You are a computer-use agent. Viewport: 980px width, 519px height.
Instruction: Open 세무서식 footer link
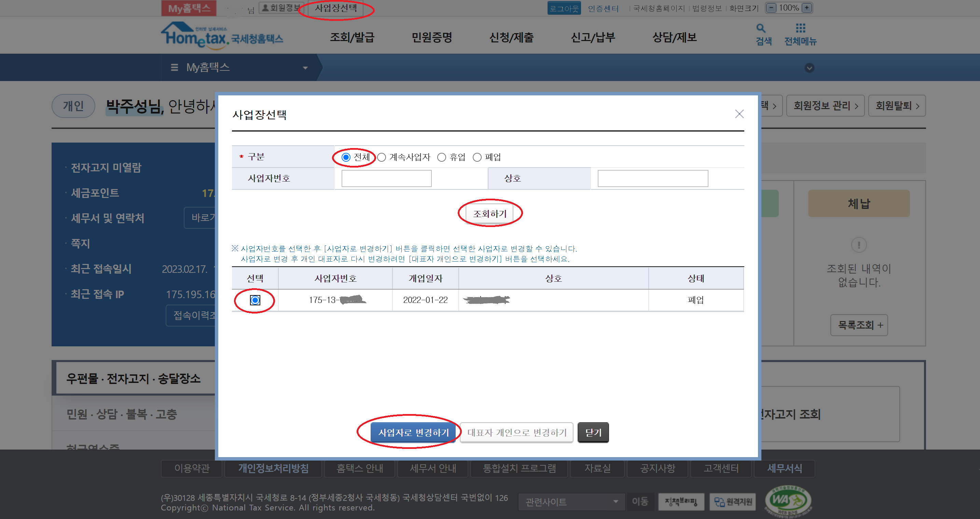[784, 468]
